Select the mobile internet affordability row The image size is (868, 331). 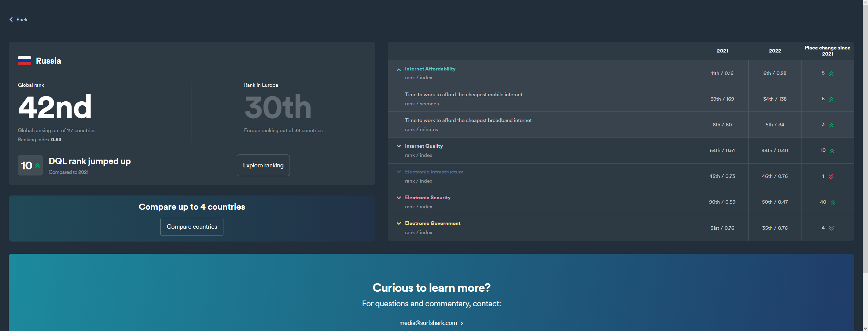coord(463,99)
